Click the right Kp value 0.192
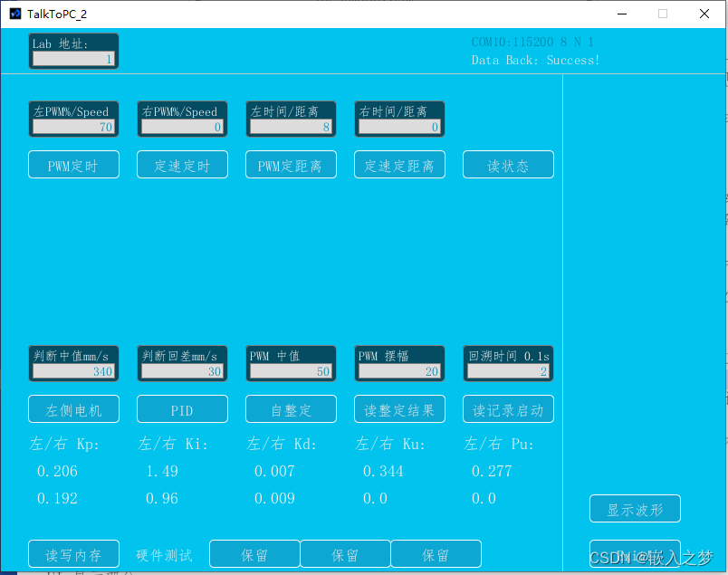The width and height of the screenshot is (728, 575). (58, 498)
